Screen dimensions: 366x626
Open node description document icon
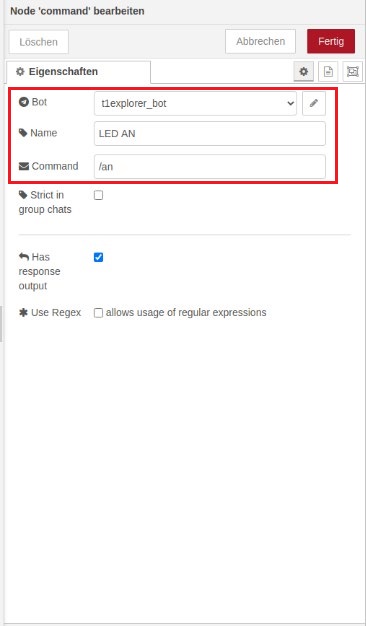tap(328, 72)
